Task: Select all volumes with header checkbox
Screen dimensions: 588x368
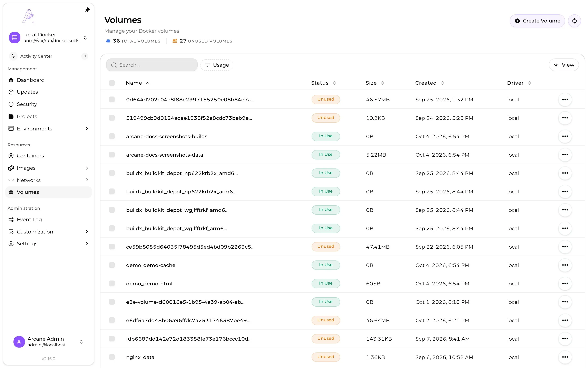Action: click(x=112, y=83)
